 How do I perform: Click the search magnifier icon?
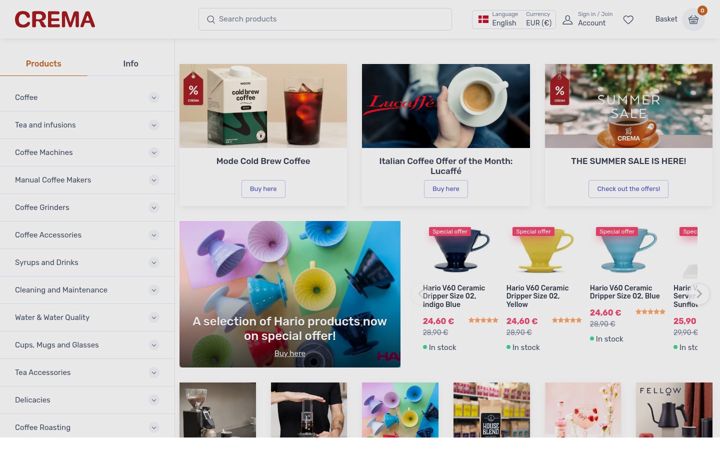click(x=211, y=19)
